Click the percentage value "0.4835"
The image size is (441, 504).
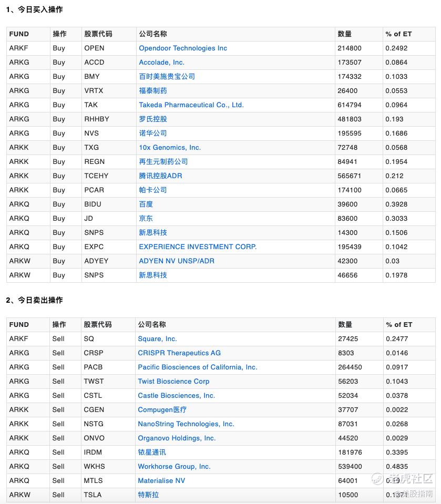pyautogui.click(x=397, y=466)
